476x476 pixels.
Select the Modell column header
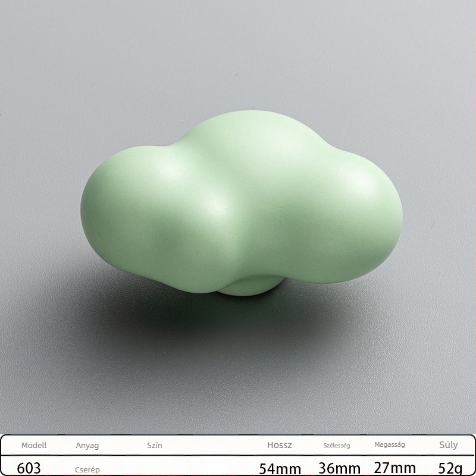pyautogui.click(x=33, y=445)
